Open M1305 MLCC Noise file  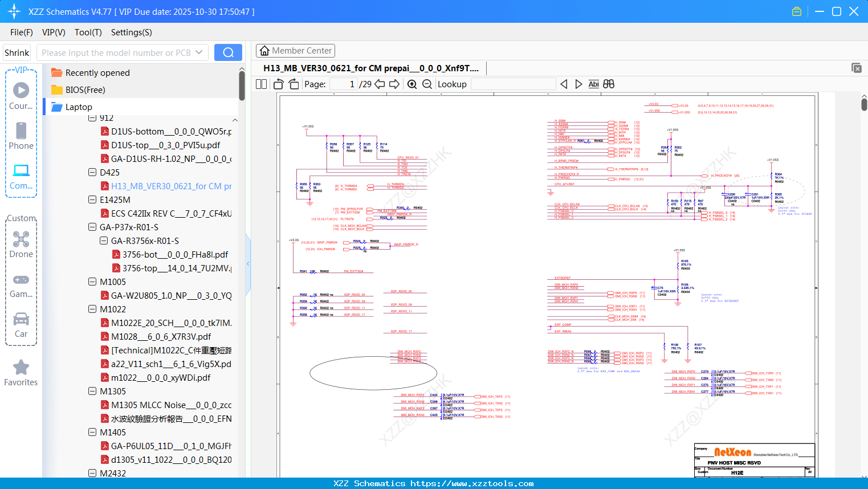coord(166,405)
